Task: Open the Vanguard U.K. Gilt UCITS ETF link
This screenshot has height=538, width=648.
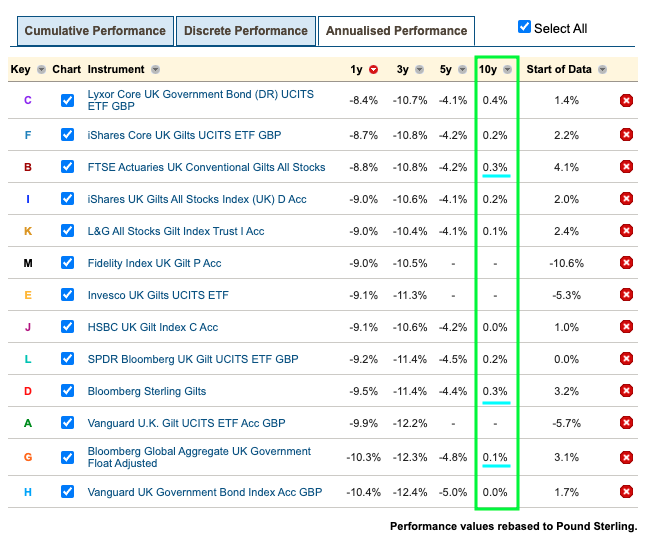Action: click(187, 423)
